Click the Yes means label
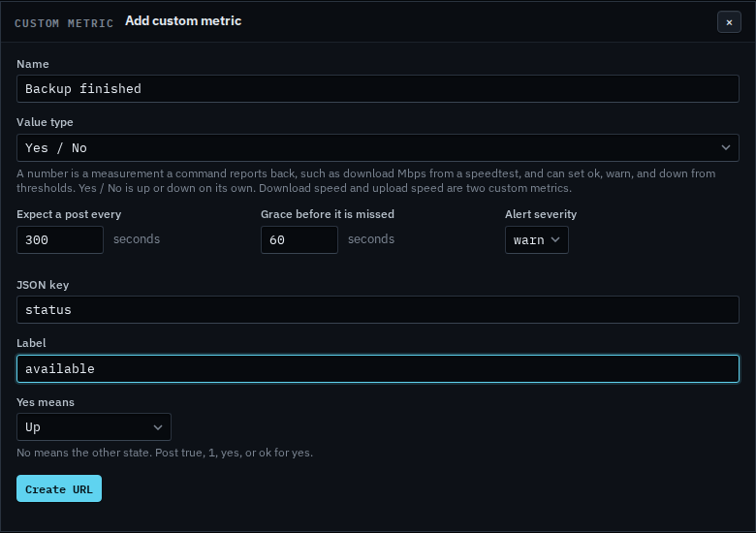The width and height of the screenshot is (756, 533). pyautogui.click(x=46, y=402)
